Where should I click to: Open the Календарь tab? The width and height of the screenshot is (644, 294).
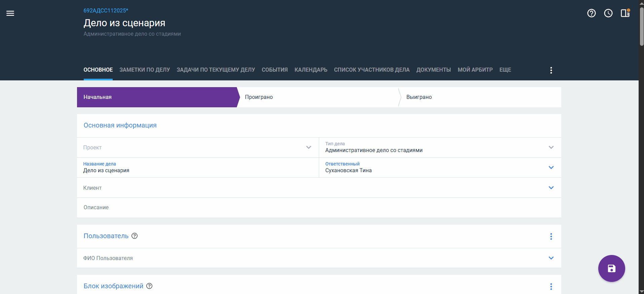tap(310, 70)
